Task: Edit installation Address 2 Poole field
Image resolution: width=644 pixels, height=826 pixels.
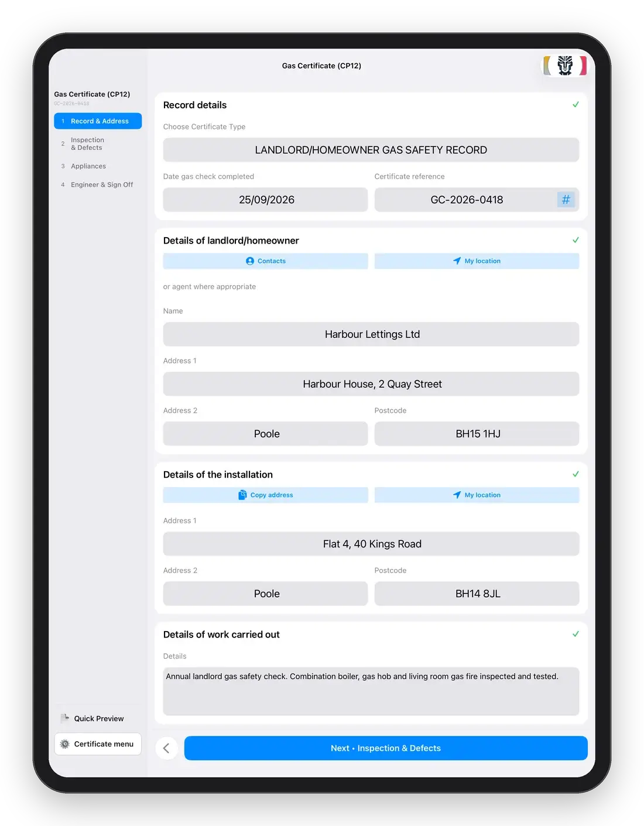Action: pyautogui.click(x=265, y=594)
